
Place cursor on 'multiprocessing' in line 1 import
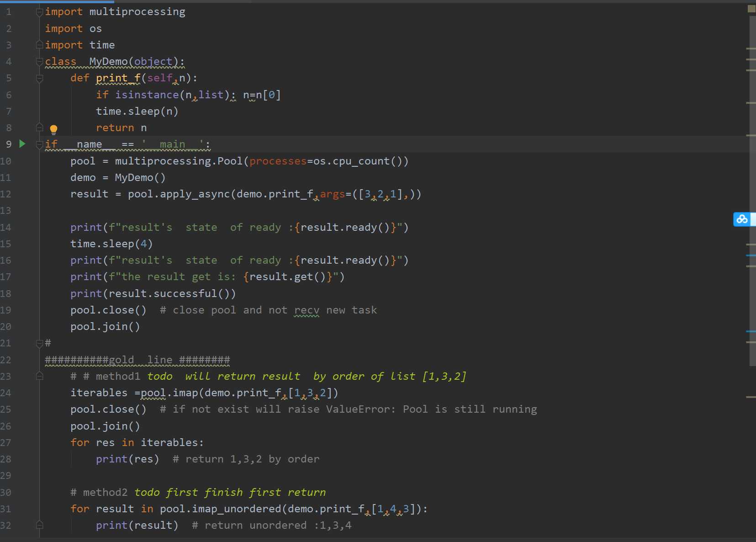pos(137,12)
